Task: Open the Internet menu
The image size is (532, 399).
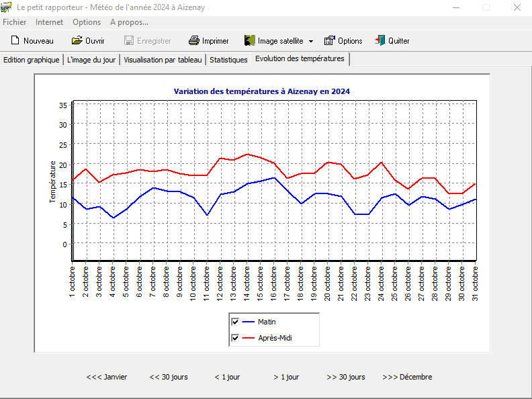Action: tap(50, 22)
